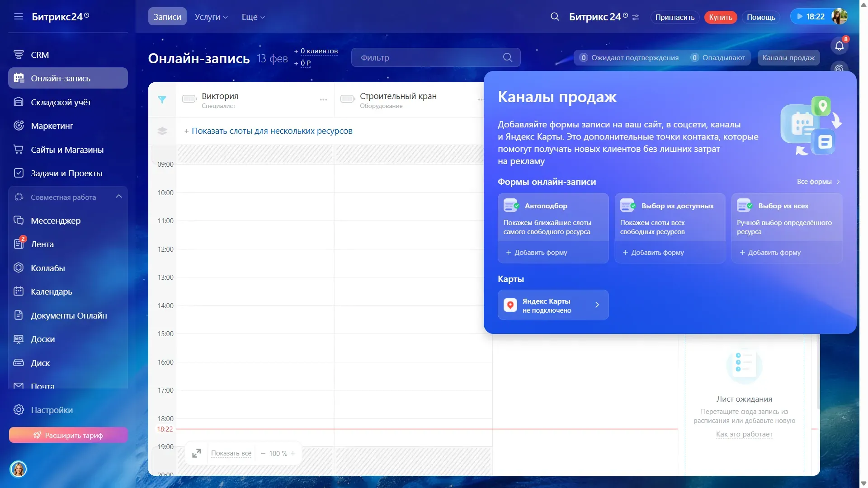
Task: Click the fullscreen expand arrows icon
Action: point(197,453)
